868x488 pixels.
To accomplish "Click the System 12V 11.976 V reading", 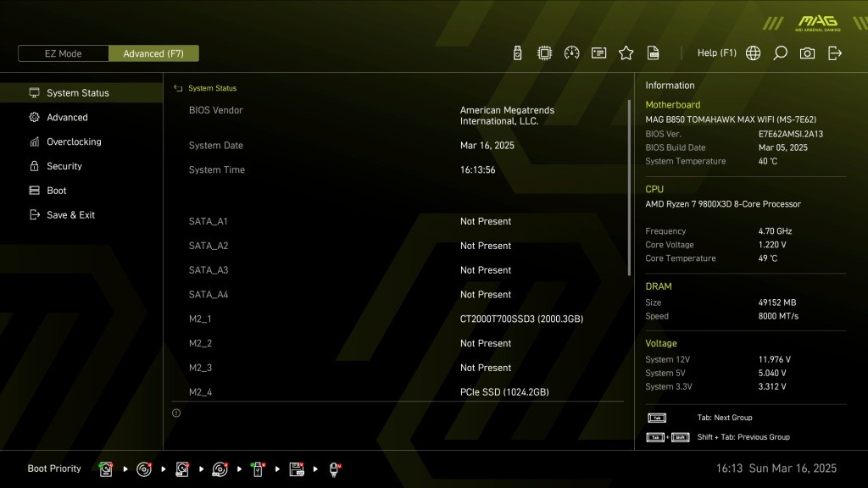I will pos(775,359).
